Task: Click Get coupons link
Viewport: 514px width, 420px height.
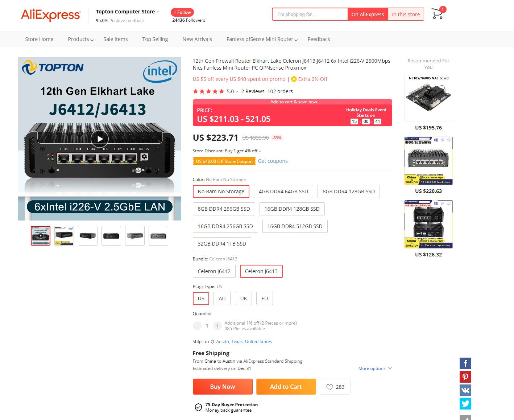Action: point(273,161)
